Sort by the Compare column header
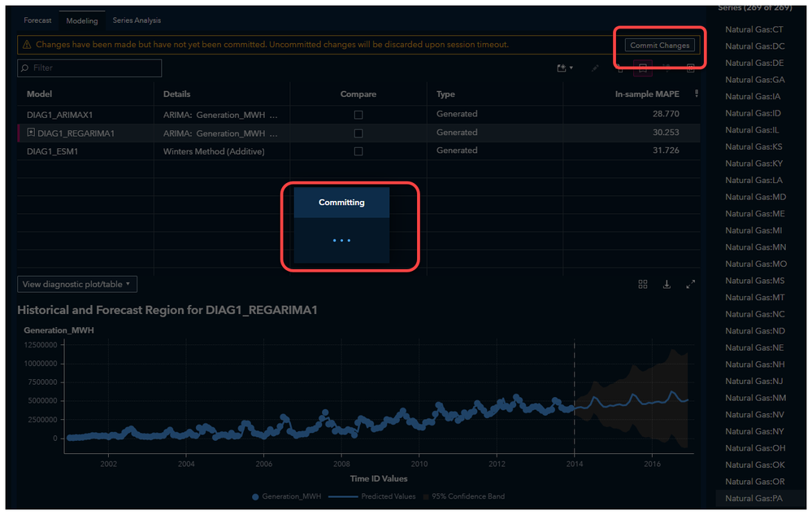This screenshot has width=812, height=515. click(358, 94)
